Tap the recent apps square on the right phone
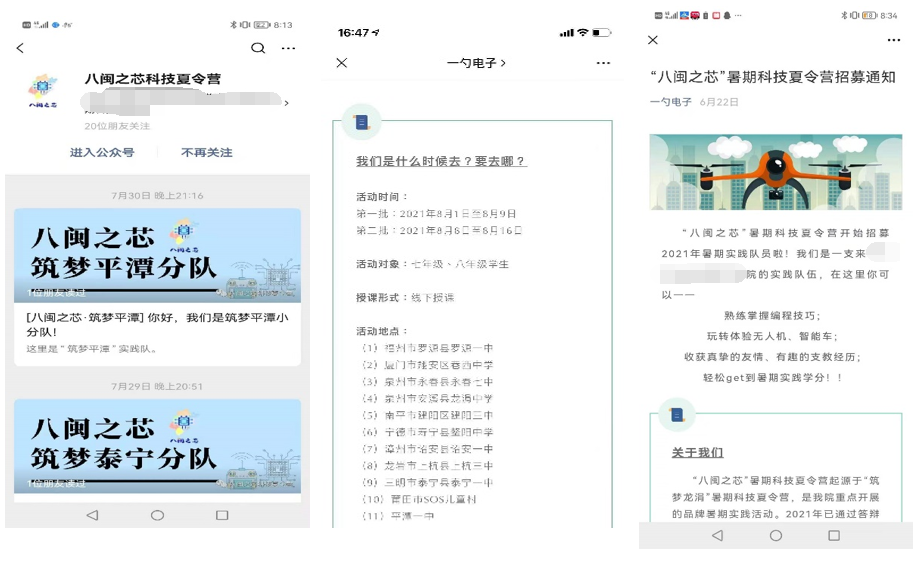924x565 pixels. tap(834, 536)
